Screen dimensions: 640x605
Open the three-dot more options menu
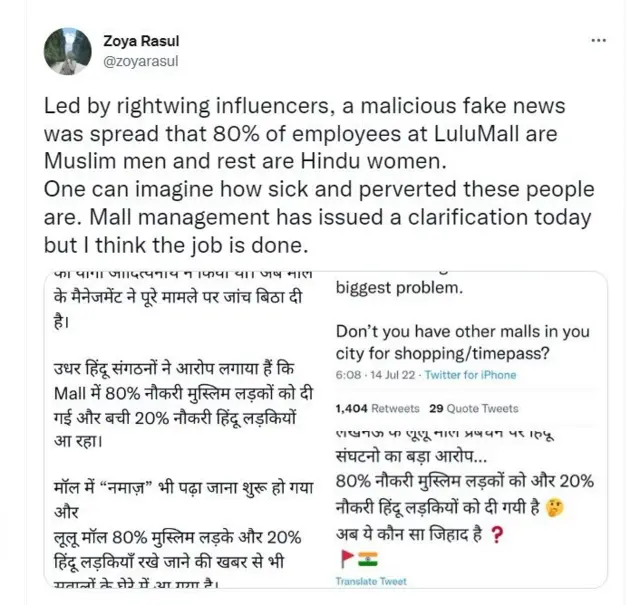coord(598,40)
